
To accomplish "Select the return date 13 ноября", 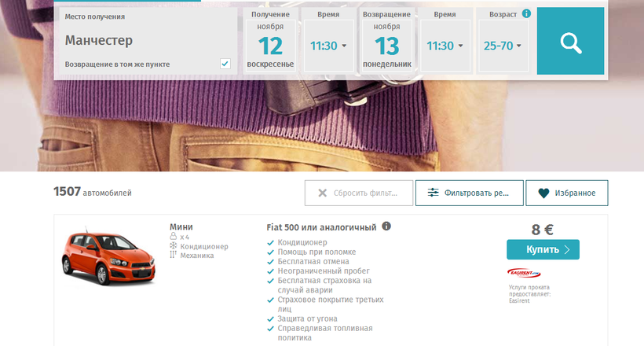I will click(387, 46).
